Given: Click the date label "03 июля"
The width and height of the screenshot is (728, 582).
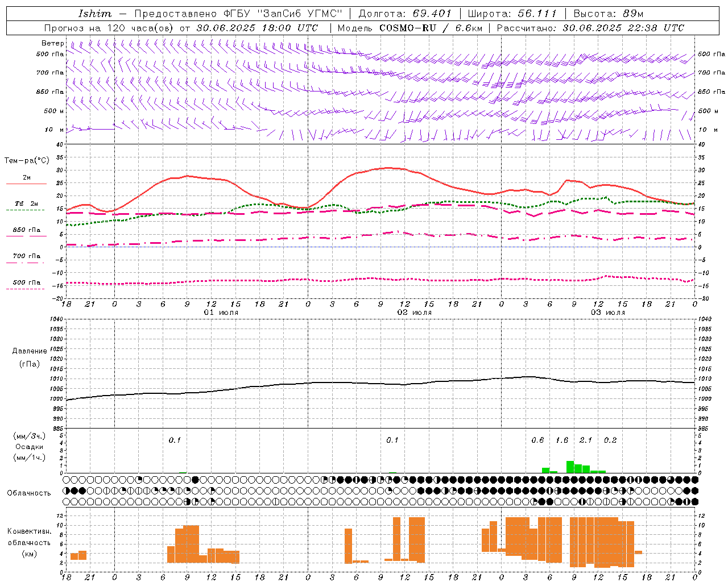Looking at the screenshot, I should pyautogui.click(x=608, y=313).
